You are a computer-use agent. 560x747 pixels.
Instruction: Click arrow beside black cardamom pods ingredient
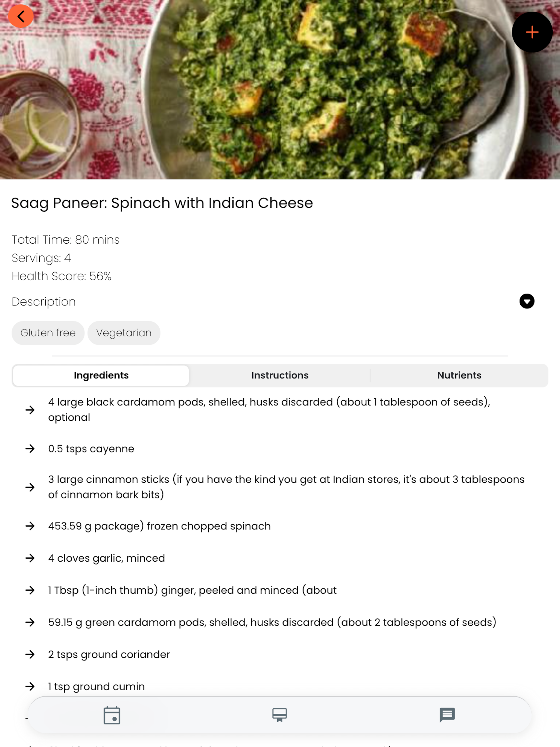[x=30, y=410]
